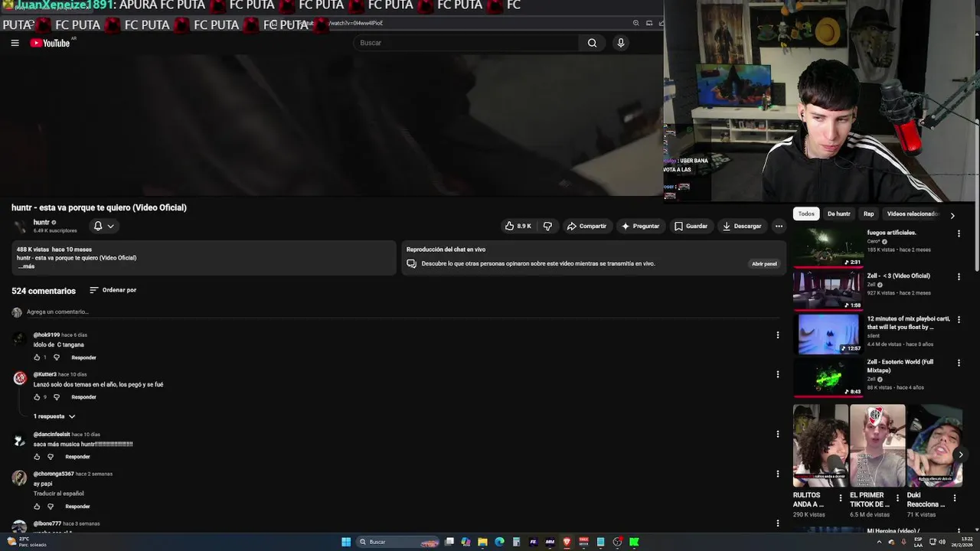
Task: Open options for EL PRIMER TIKTOK DE short
Action: point(897,498)
